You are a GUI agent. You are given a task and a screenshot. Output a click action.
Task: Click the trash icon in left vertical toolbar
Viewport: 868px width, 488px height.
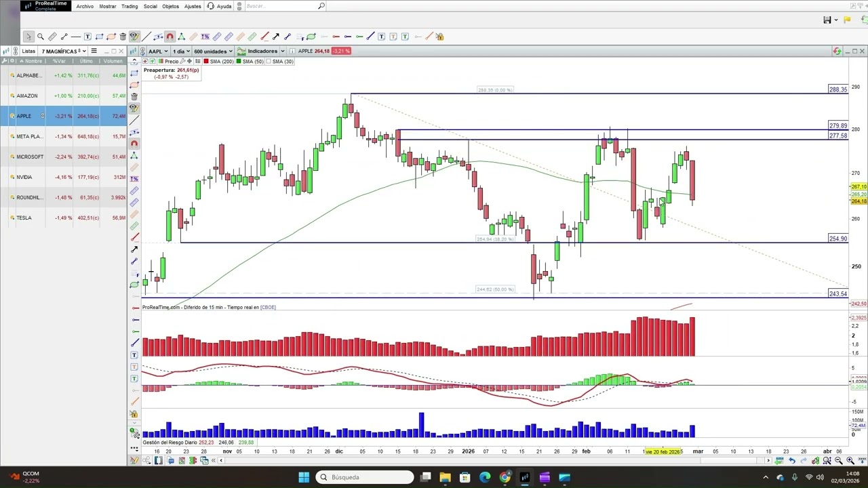(134, 96)
